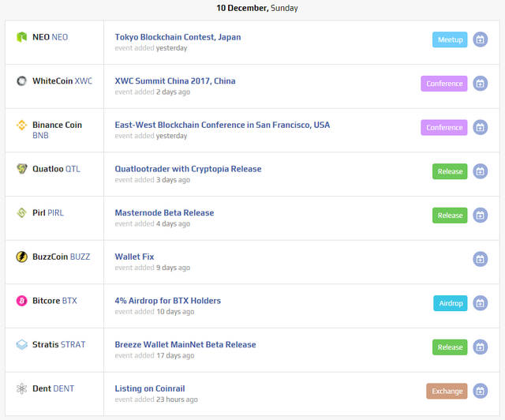505x420 pixels.
Task: Click 'event added 17 days ago' text
Action: tap(155, 355)
